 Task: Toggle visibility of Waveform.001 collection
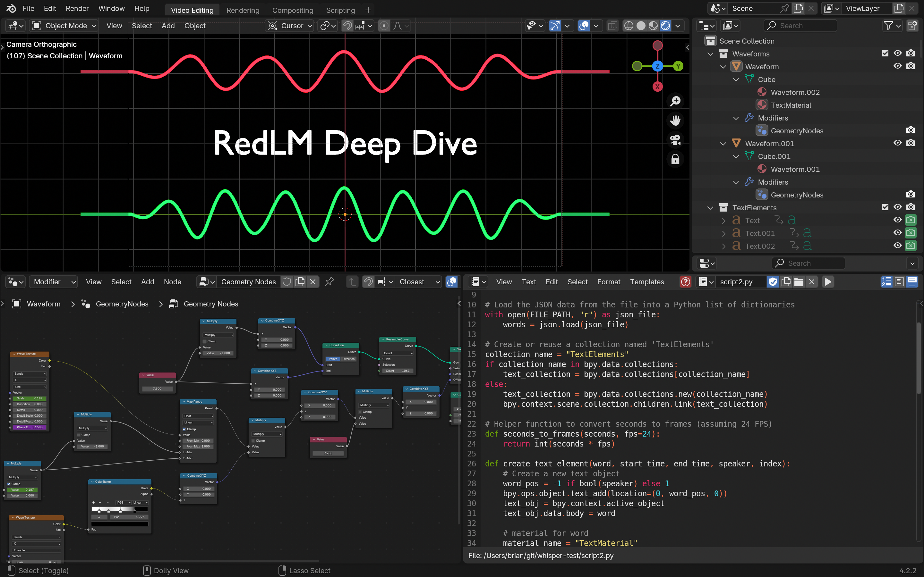[x=897, y=143]
